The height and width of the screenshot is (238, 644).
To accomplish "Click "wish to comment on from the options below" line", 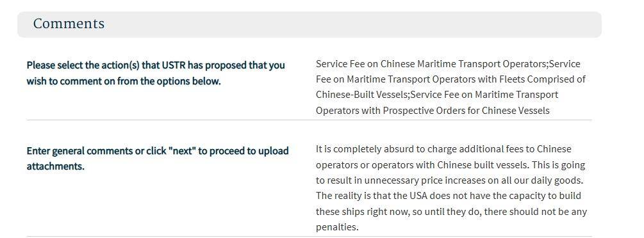I will (124, 81).
